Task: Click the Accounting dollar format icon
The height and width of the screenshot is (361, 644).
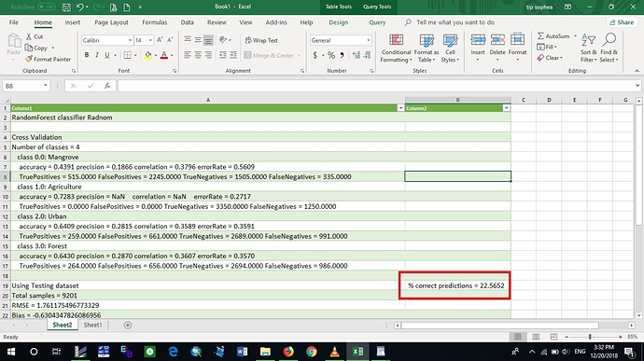Action: (x=315, y=55)
